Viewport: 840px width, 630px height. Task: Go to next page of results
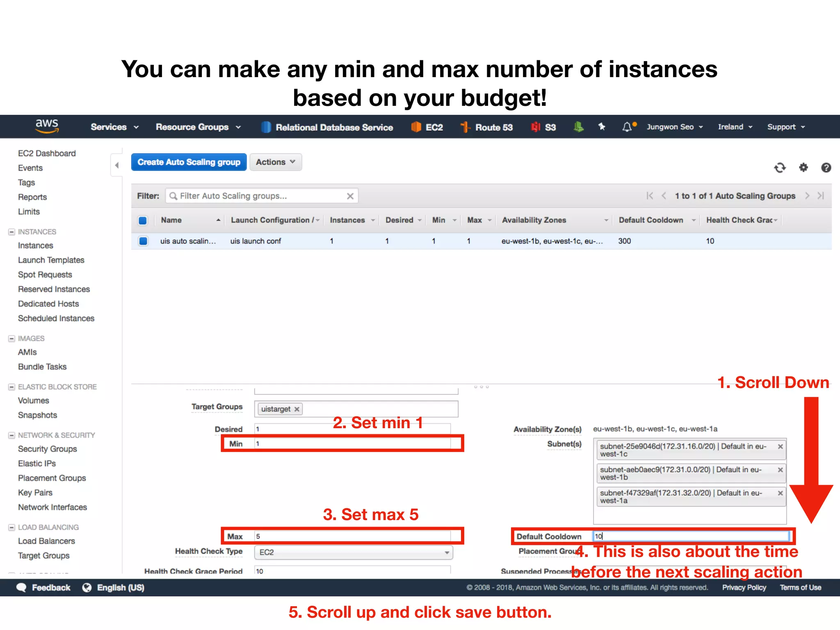(807, 196)
